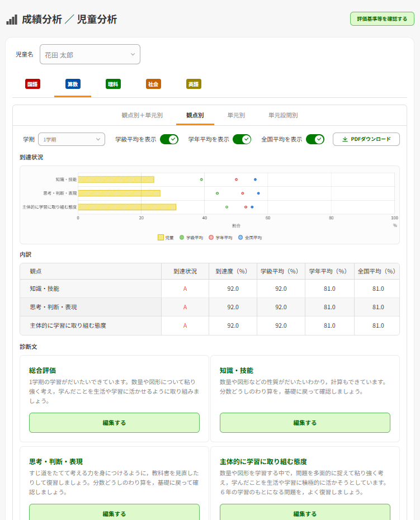Click the 学級平均 green legend marker

[x=182, y=238]
